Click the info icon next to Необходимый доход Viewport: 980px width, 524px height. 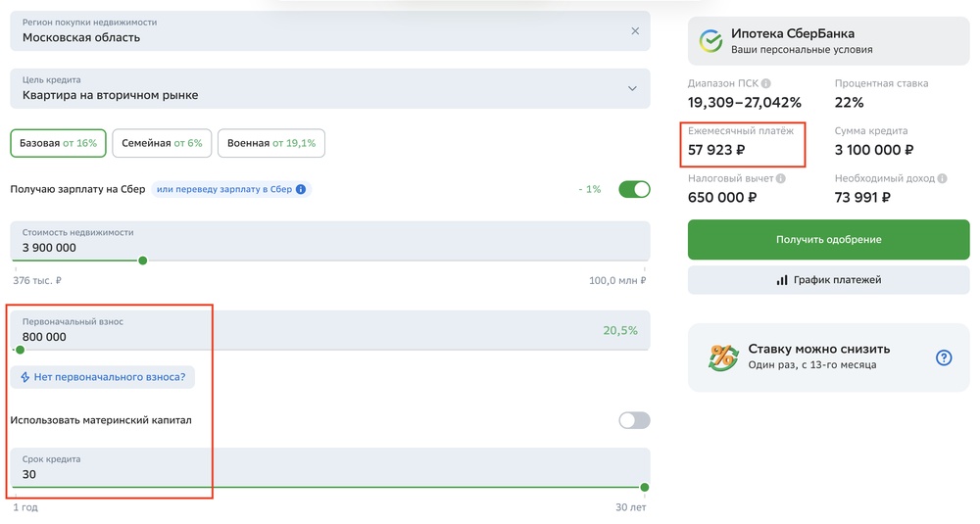pyautogui.click(x=942, y=179)
